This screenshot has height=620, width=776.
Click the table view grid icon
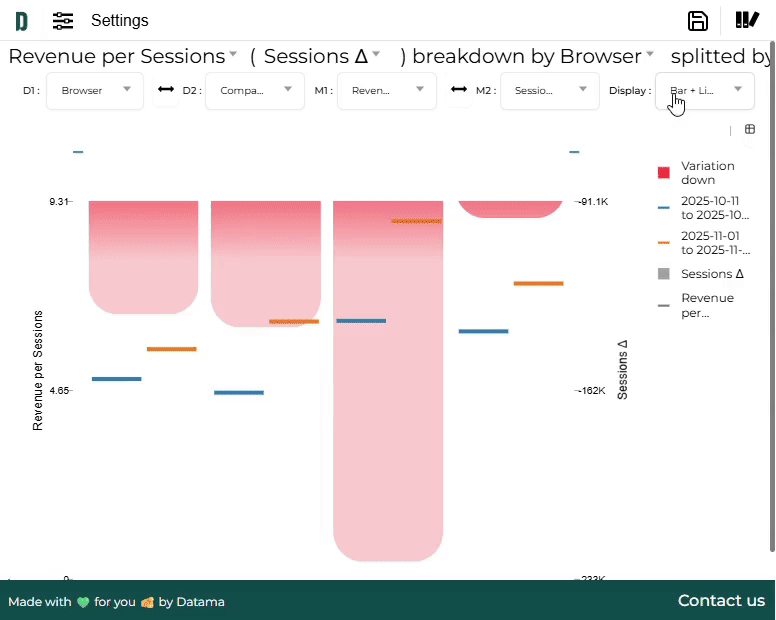[x=750, y=129]
